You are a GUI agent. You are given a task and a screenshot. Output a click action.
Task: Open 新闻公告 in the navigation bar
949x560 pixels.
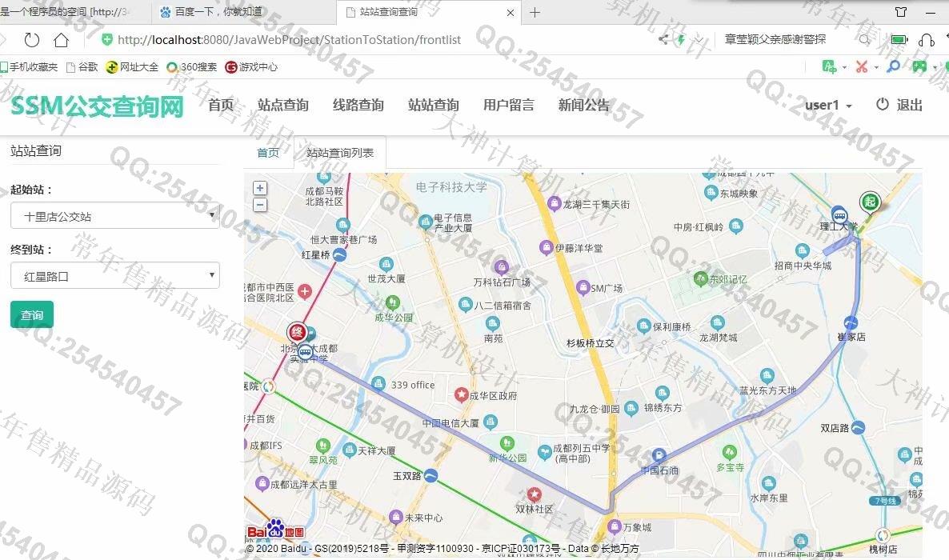click(583, 106)
